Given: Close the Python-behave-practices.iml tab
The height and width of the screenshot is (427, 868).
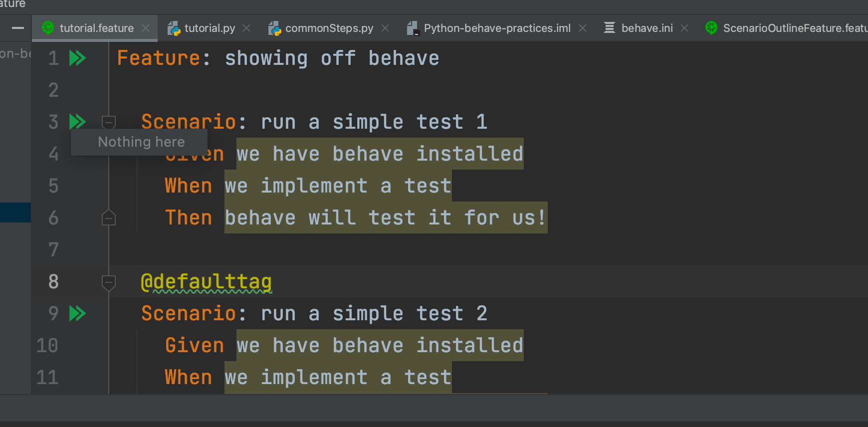Looking at the screenshot, I should pos(582,28).
